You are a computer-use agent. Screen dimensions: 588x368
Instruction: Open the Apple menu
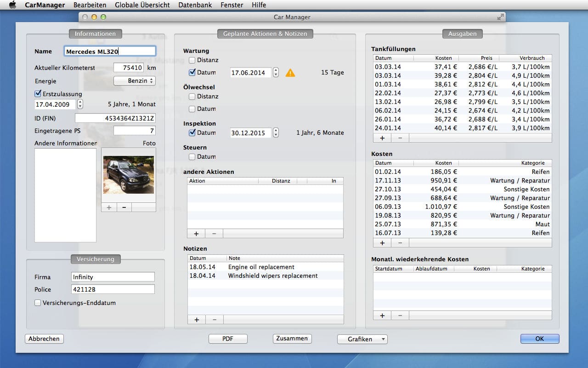(x=12, y=5)
